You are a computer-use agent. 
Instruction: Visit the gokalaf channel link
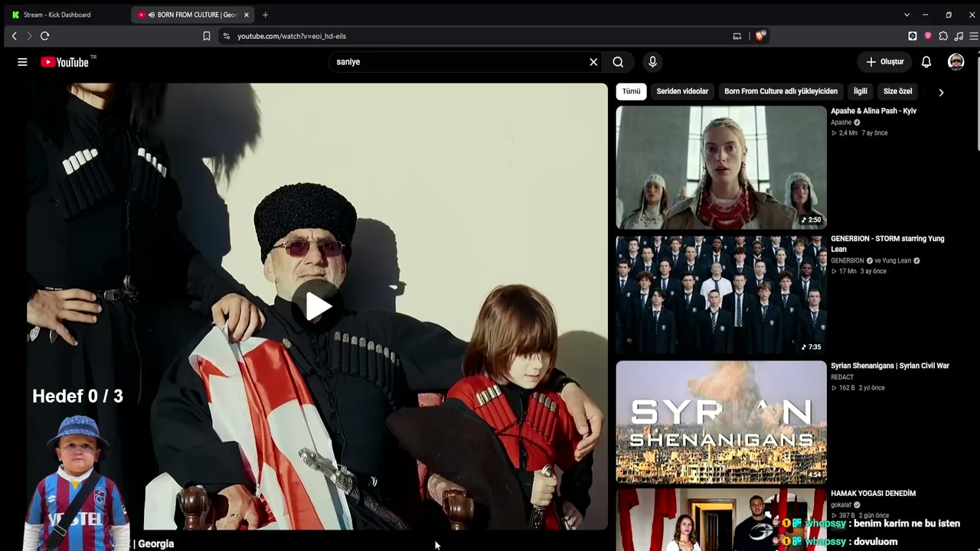pyautogui.click(x=841, y=505)
